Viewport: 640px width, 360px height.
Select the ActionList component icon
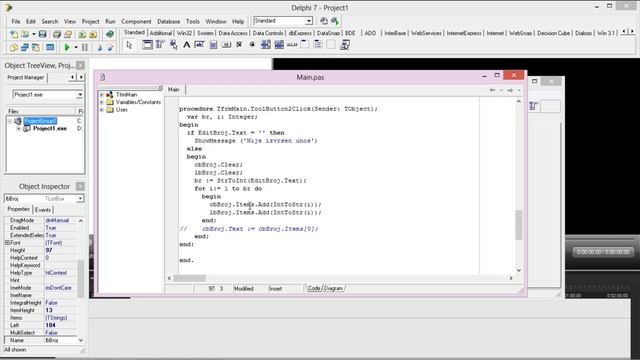344,45
